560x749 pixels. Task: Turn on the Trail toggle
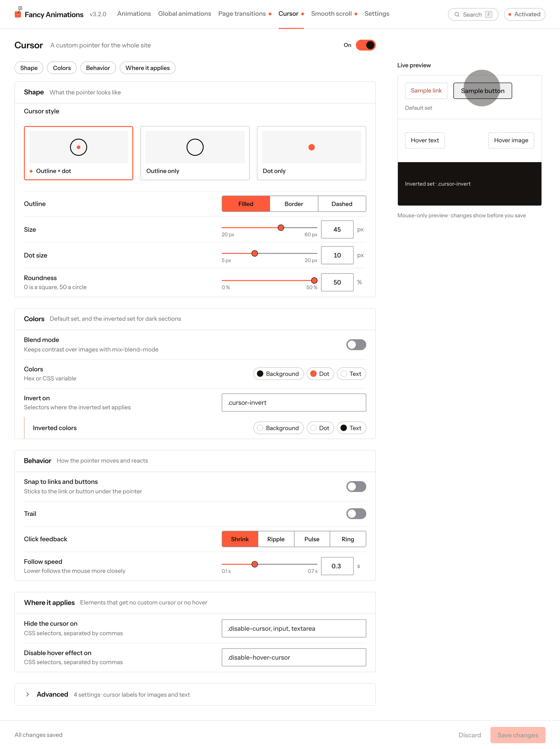tap(356, 514)
